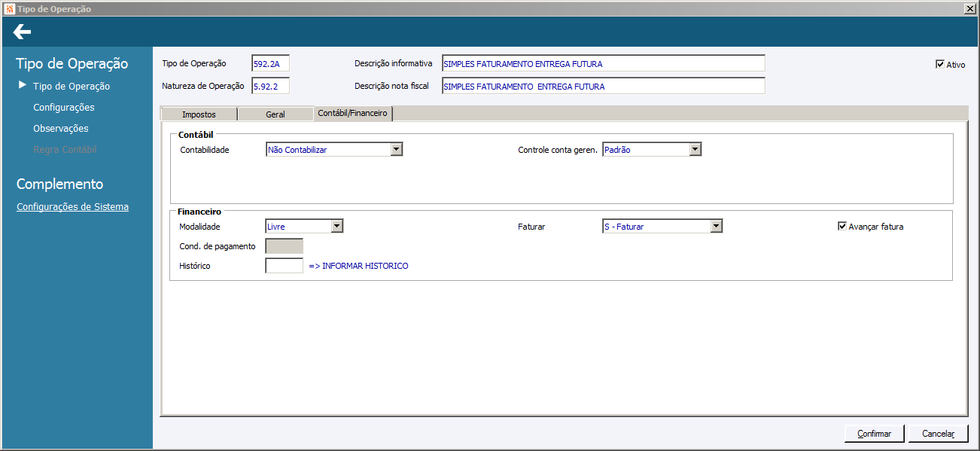980x451 pixels.
Task: Expand the Controle conta geren. dropdown
Action: coord(695,149)
